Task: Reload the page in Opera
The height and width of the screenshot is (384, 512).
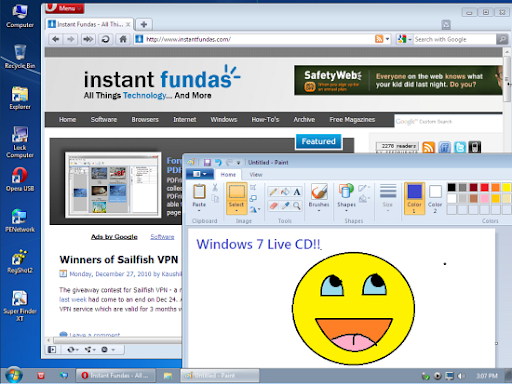Action: 105,39
